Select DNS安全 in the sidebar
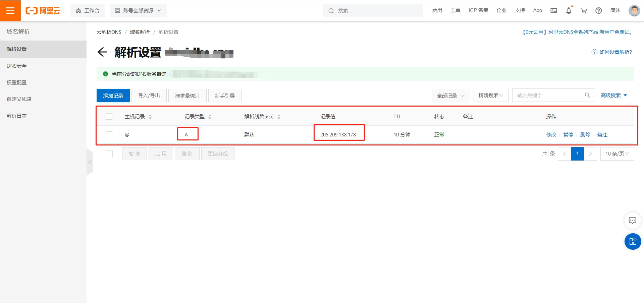This screenshot has height=303, width=644. (16, 65)
